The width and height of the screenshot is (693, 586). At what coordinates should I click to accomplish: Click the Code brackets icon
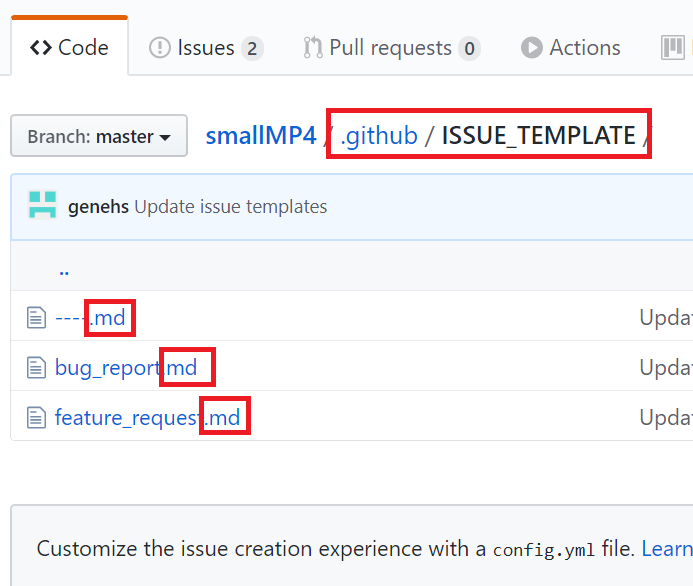(x=41, y=48)
